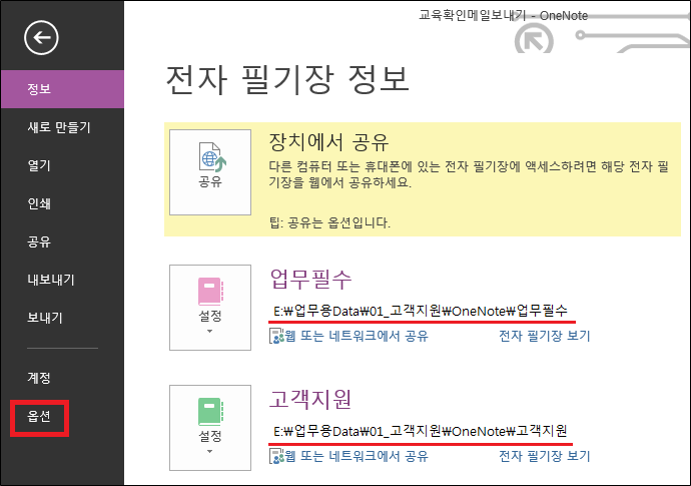Click 웹 또는 네트워크에서 공유 under 업무필수
This screenshot has width=691, height=486.
tap(357, 336)
